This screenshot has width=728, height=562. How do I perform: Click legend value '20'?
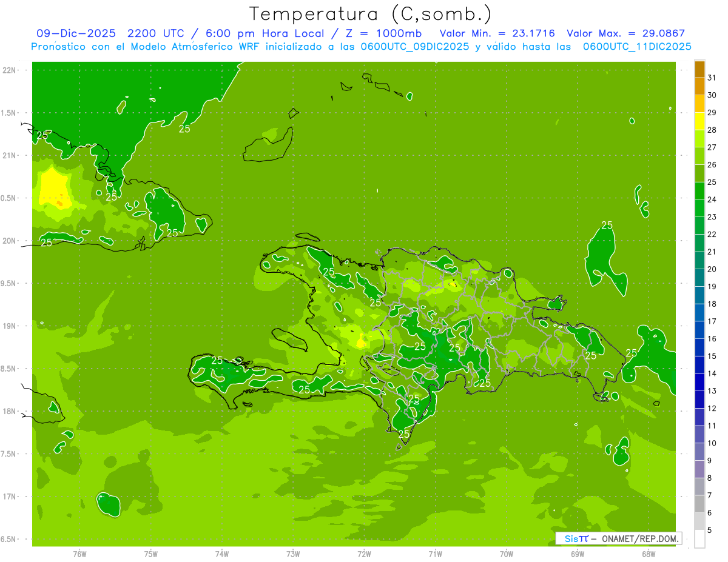(x=712, y=269)
